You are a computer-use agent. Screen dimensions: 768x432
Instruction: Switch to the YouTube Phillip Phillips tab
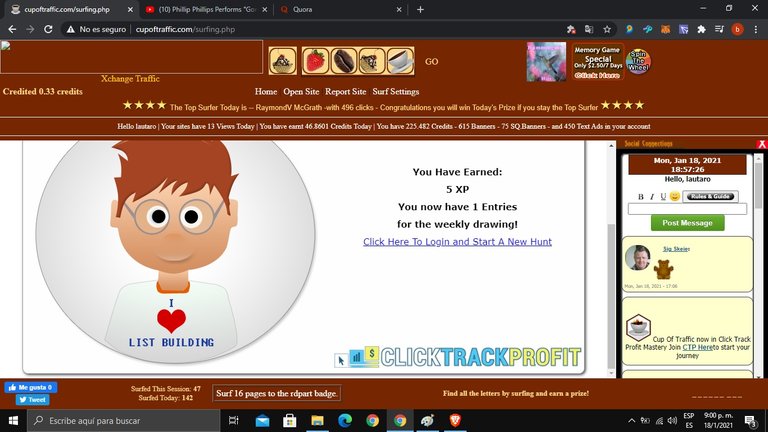pyautogui.click(x=207, y=9)
